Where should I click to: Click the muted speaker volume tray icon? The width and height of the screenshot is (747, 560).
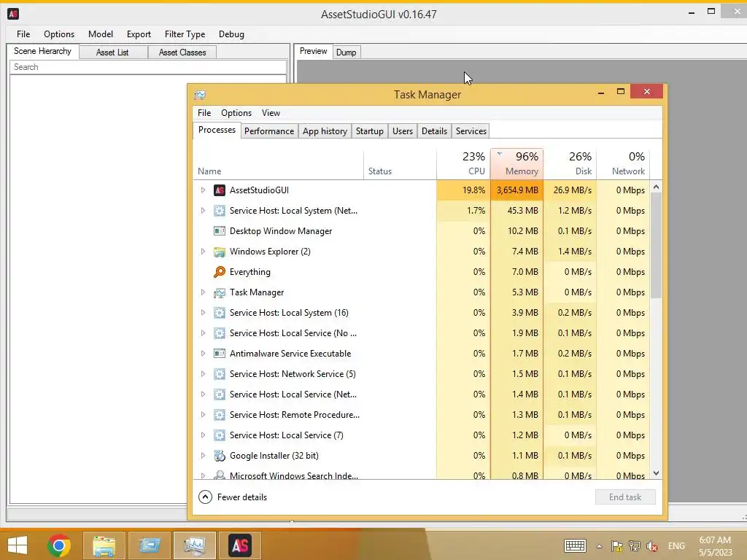tap(652, 546)
